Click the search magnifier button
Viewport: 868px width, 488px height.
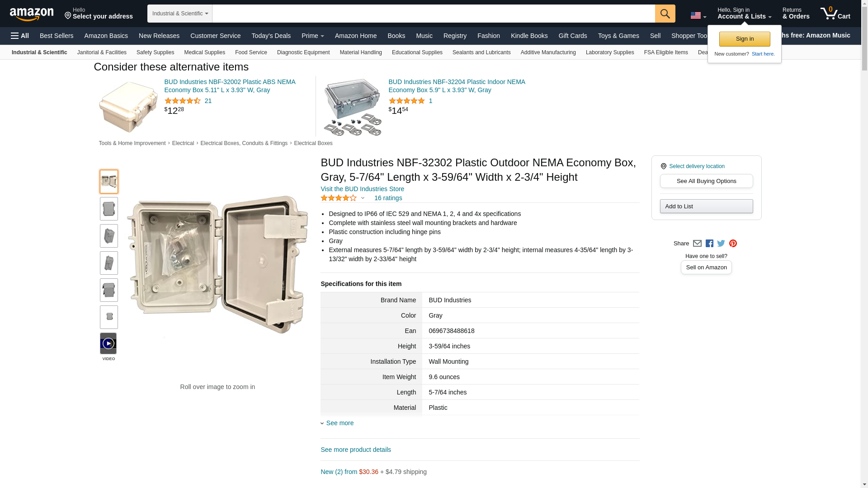(665, 14)
